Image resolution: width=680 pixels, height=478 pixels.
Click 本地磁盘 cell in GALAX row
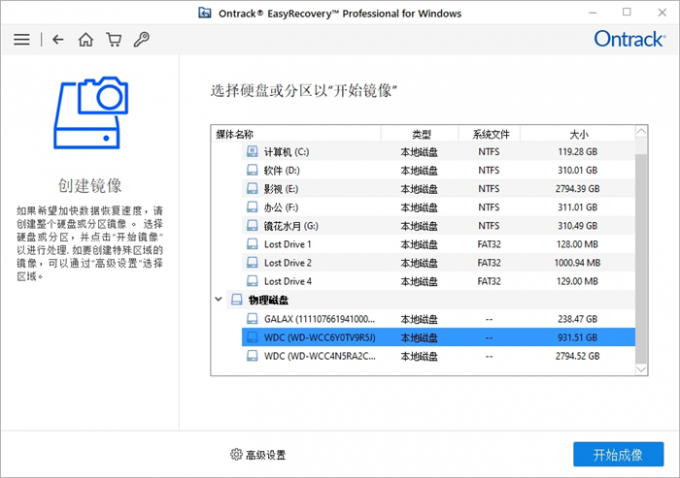[419, 319]
